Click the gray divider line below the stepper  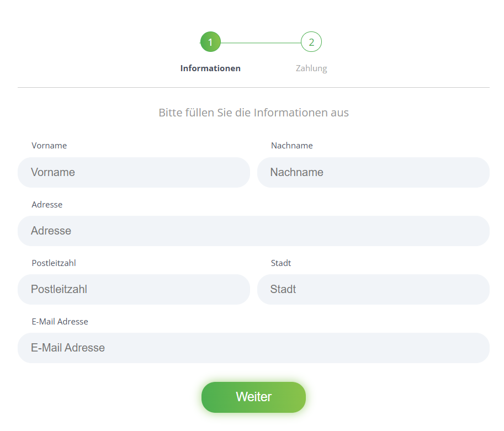coord(253,87)
